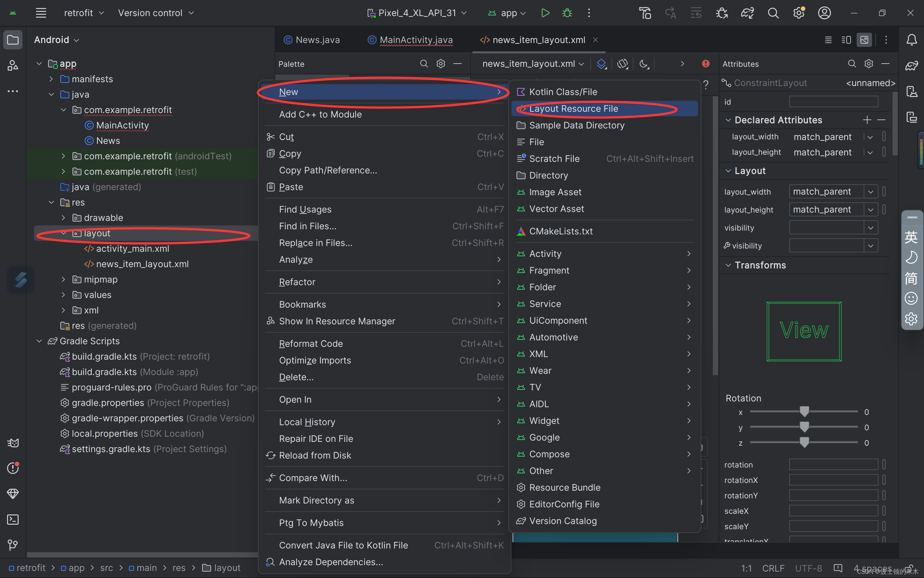
Task: Open the Pixel_4_XL_API_31 device selector
Action: [x=416, y=13]
